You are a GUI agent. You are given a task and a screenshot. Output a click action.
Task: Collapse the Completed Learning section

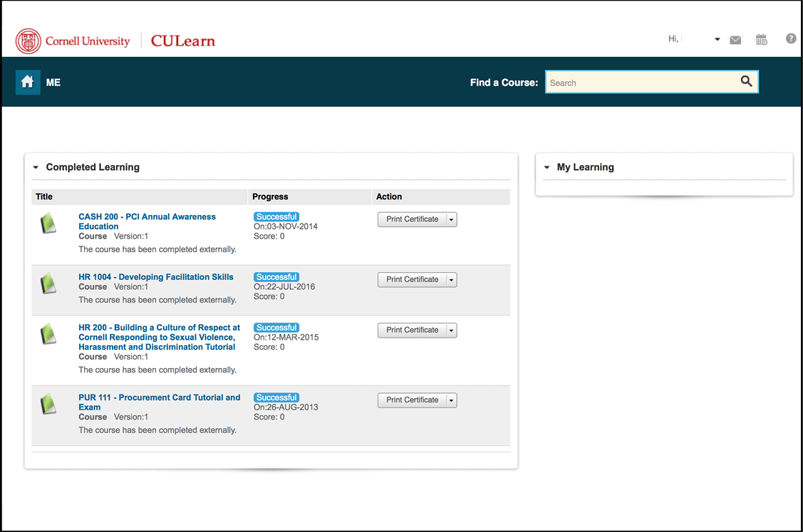[x=35, y=167]
